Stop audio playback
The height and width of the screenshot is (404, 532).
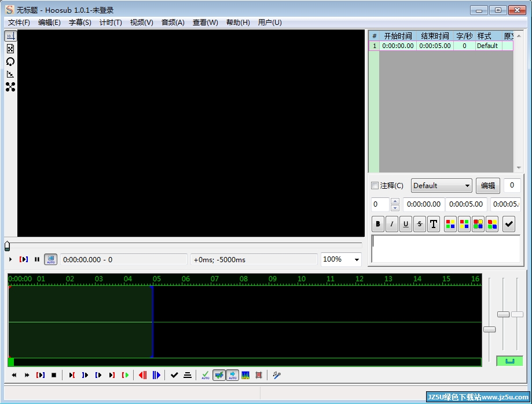click(x=54, y=375)
